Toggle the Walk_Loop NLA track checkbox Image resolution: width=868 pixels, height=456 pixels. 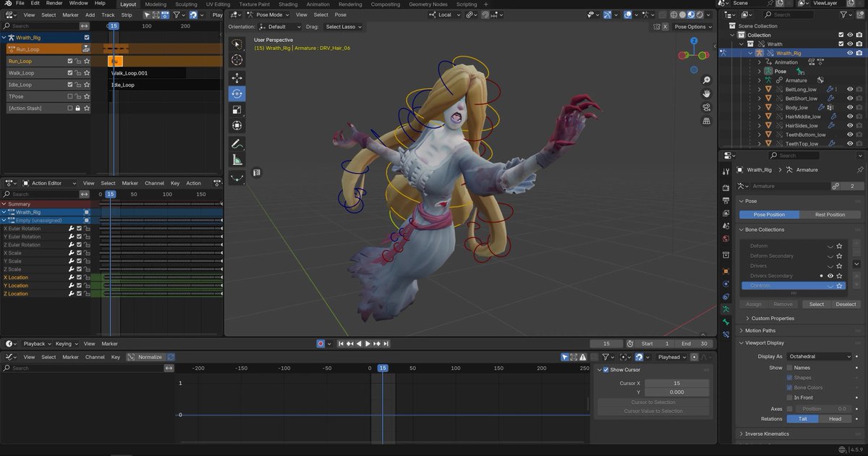(x=70, y=73)
